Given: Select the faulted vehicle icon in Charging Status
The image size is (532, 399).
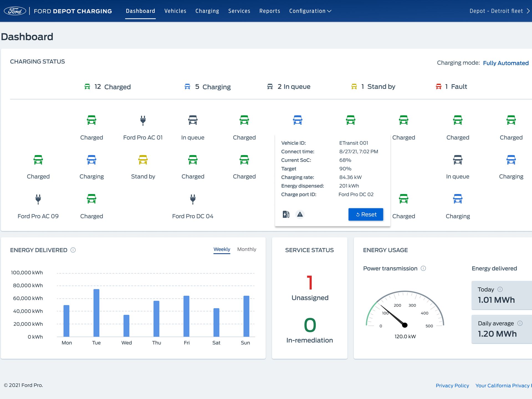Looking at the screenshot, I should [x=438, y=86].
